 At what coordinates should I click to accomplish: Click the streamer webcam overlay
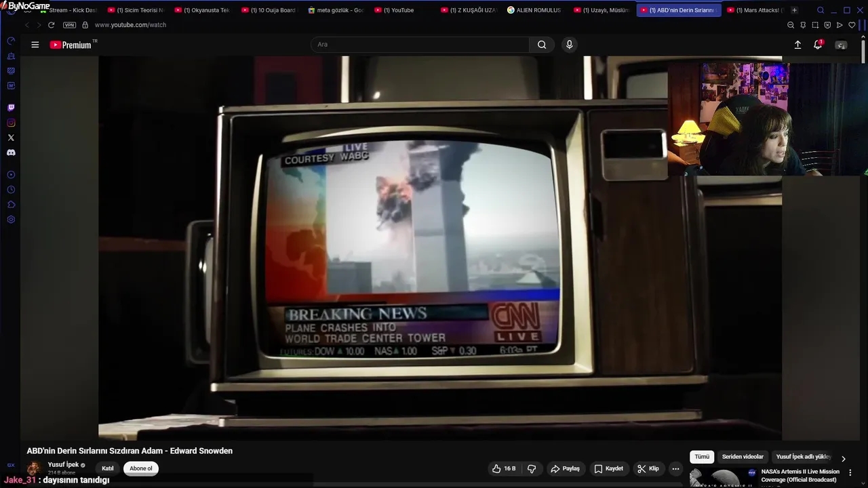coord(768,119)
